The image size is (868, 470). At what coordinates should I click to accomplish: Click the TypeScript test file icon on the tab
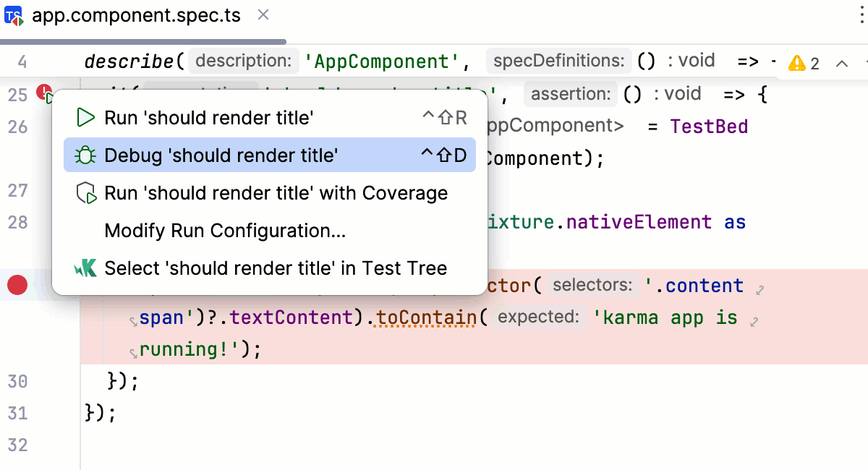(x=13, y=14)
